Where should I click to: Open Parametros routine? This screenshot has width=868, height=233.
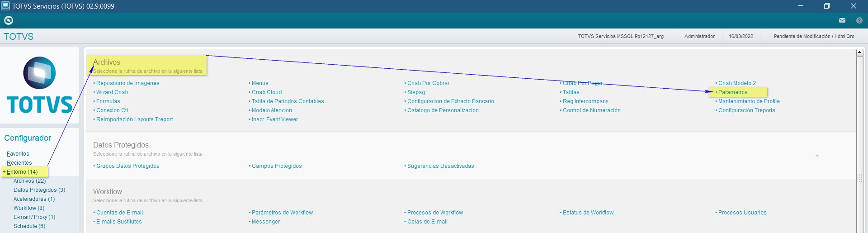coord(733,92)
